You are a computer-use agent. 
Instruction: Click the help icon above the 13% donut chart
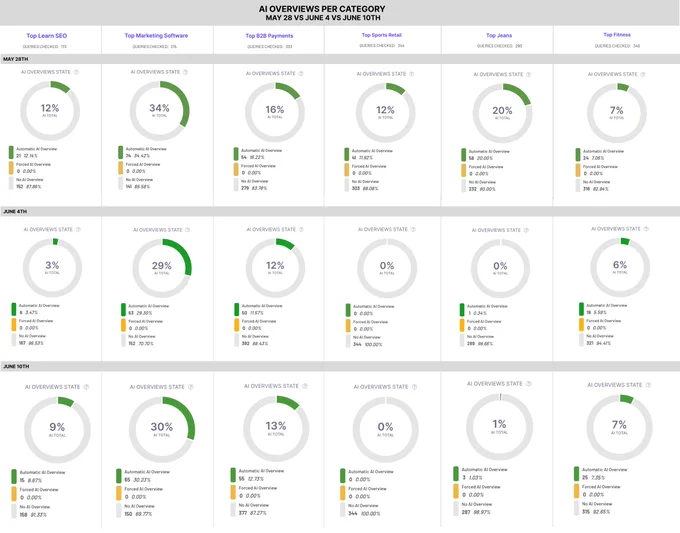[305, 386]
